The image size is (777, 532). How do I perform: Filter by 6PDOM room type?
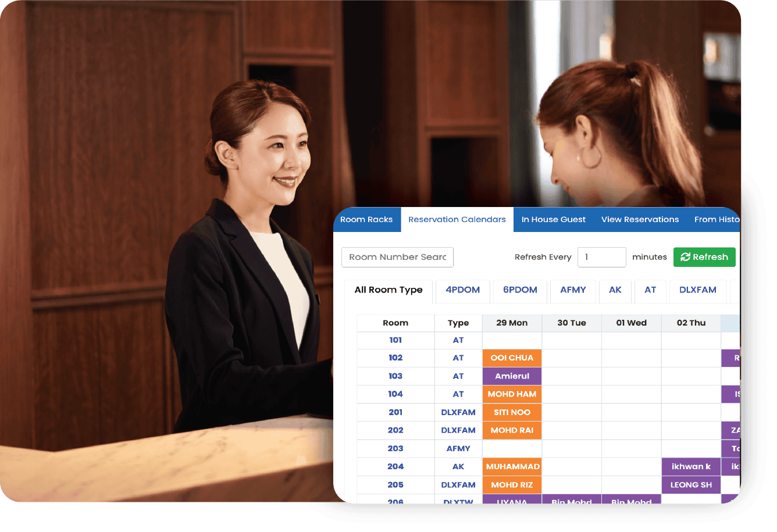(520, 290)
